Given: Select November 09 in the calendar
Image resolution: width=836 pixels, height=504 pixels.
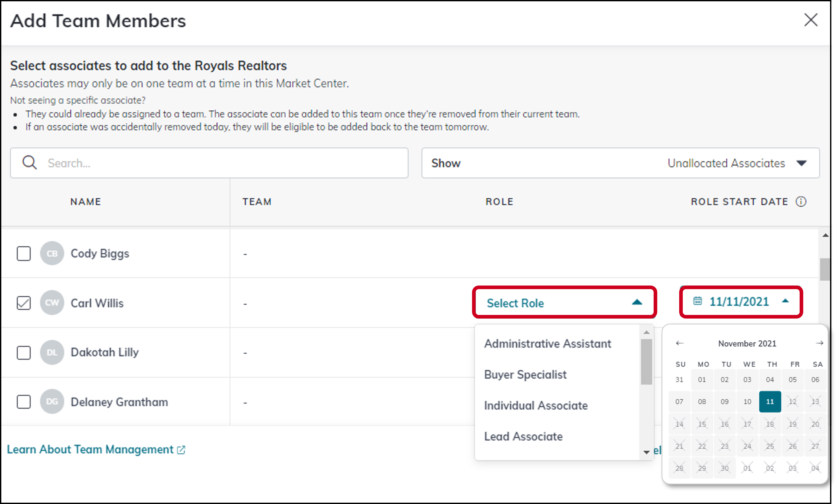Looking at the screenshot, I should 725,402.
